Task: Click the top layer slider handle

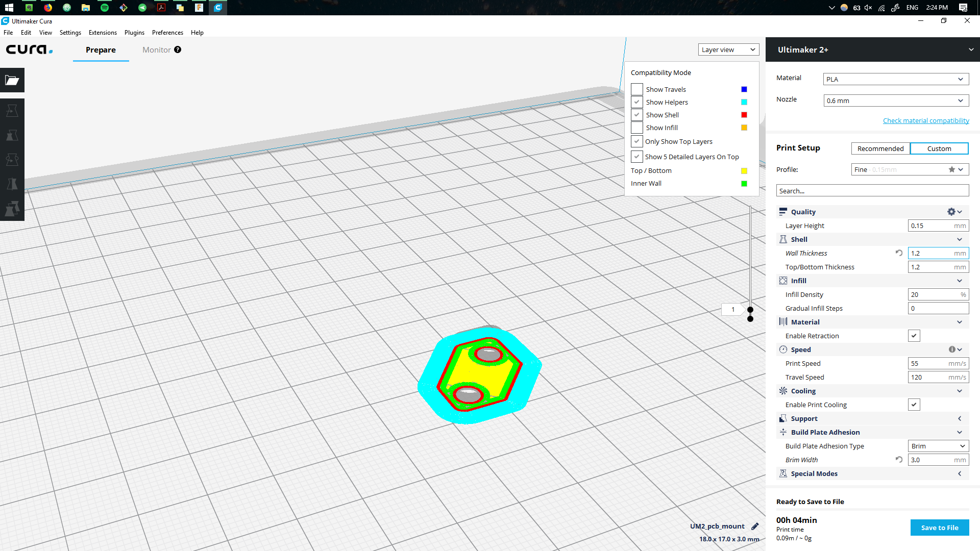Action: coord(750,310)
